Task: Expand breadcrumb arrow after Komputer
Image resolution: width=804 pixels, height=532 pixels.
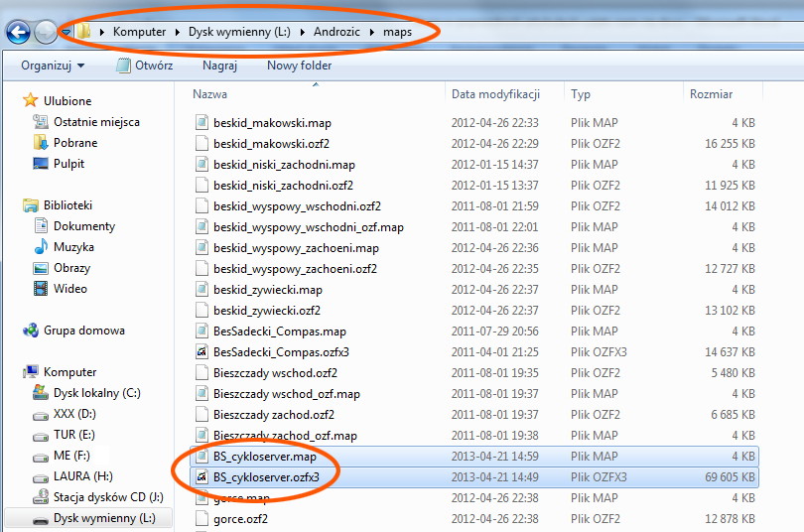Action: click(178, 33)
